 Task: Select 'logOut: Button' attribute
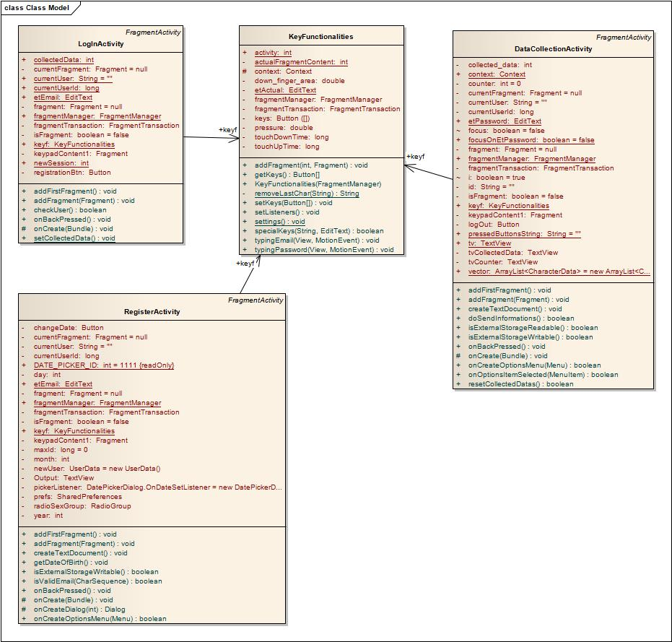pos(494,225)
